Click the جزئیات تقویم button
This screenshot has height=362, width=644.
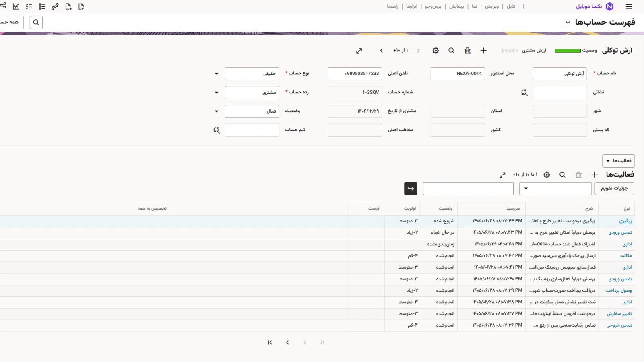coord(614,189)
